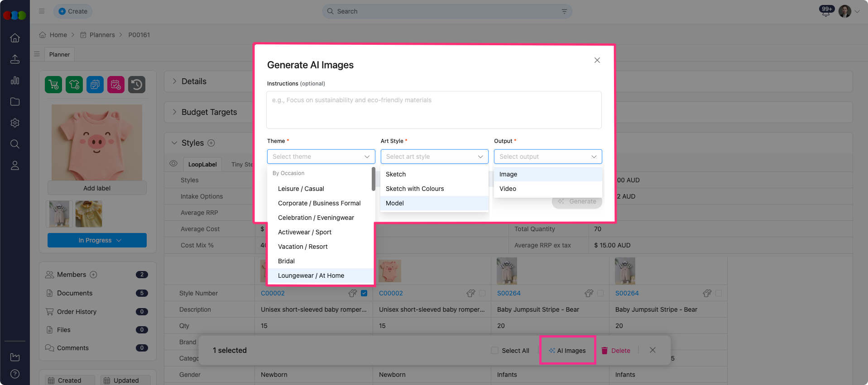Open the upload icon in sidebar

tap(15, 59)
